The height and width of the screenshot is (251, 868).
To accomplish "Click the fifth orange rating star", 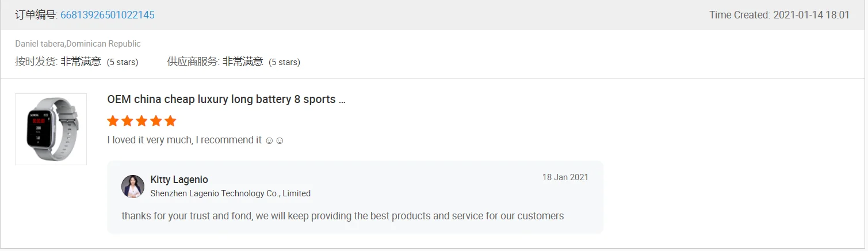I will tap(170, 121).
